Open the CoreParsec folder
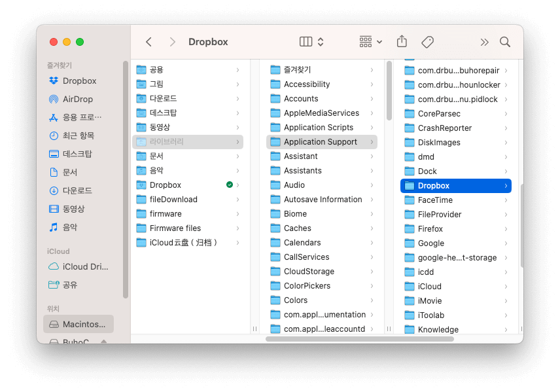 [456, 114]
